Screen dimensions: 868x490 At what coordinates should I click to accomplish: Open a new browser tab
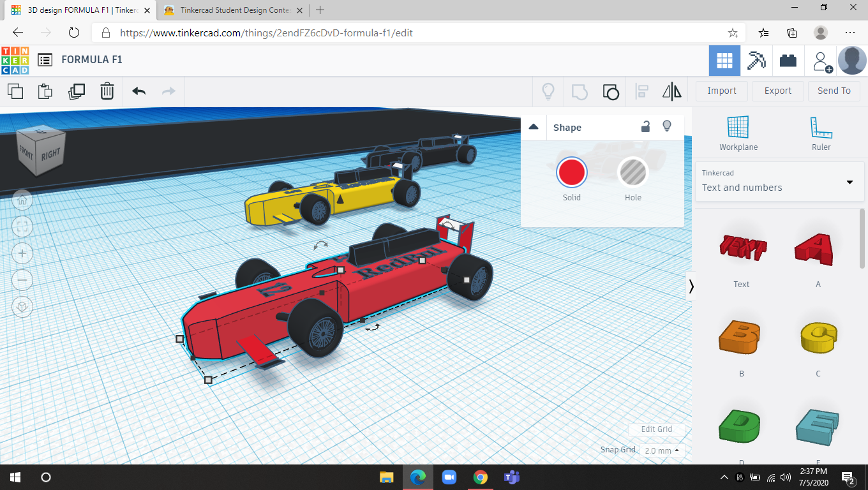pos(320,10)
